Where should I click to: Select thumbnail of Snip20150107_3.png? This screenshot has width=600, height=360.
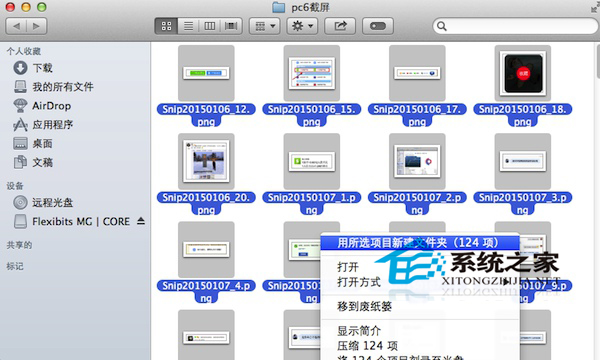tap(523, 161)
